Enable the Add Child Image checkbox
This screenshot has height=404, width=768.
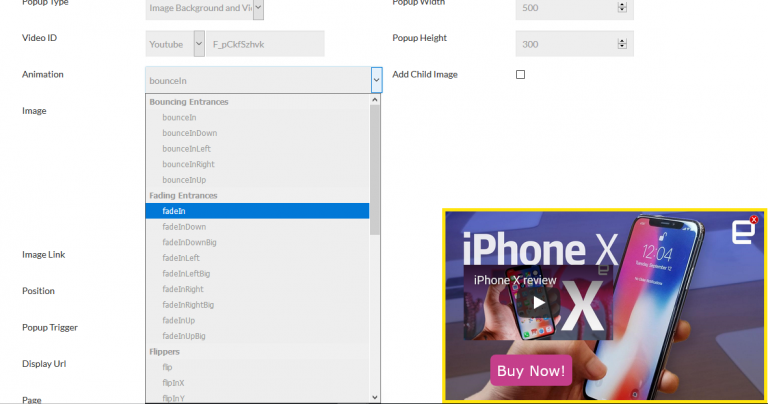(520, 75)
